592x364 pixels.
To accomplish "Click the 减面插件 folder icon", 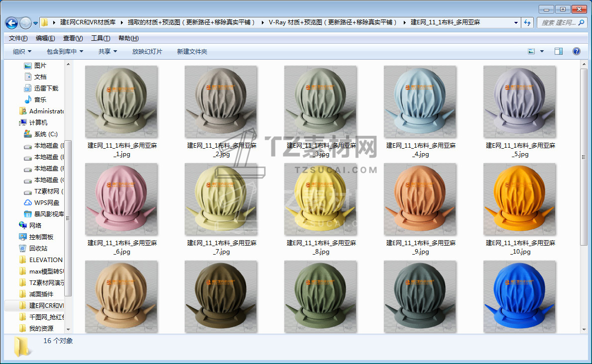I will [x=22, y=294].
